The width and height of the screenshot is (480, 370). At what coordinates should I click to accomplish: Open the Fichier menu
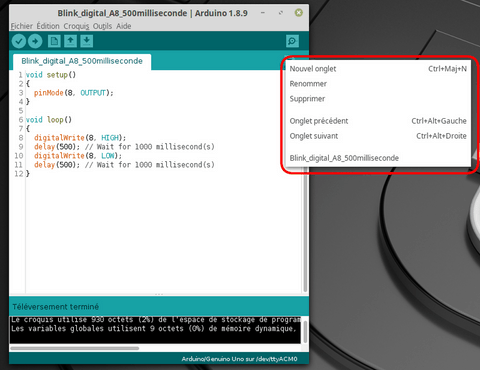tap(22, 26)
